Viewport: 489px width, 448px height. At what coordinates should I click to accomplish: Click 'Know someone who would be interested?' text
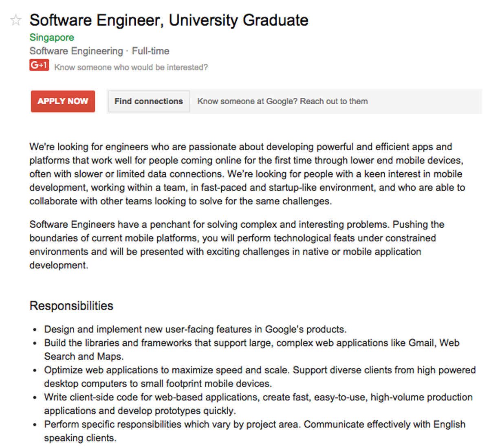[131, 68]
